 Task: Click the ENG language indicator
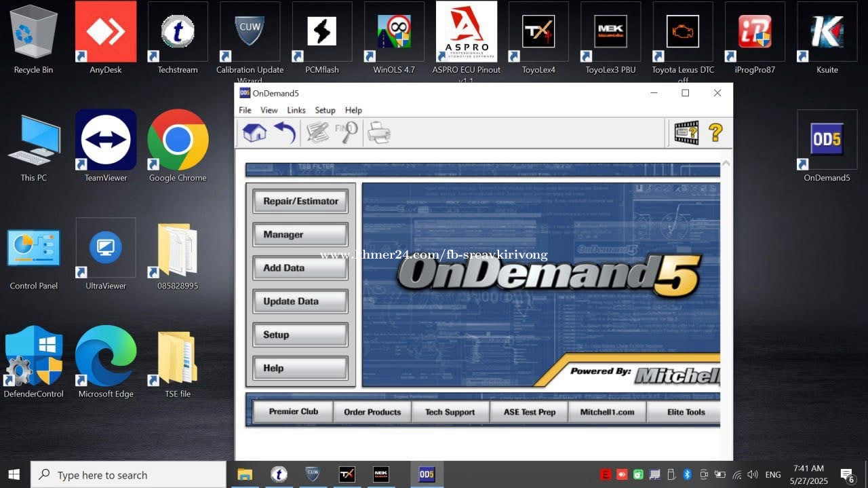click(773, 475)
